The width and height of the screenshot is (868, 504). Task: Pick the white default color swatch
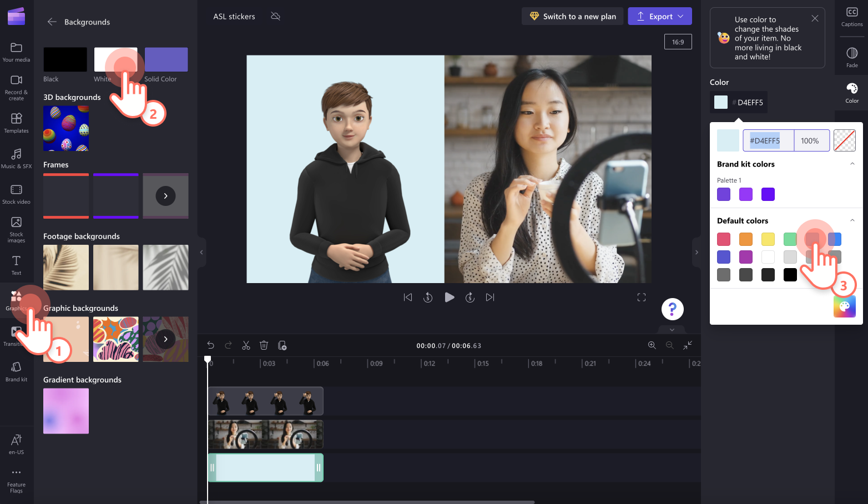pos(768,257)
